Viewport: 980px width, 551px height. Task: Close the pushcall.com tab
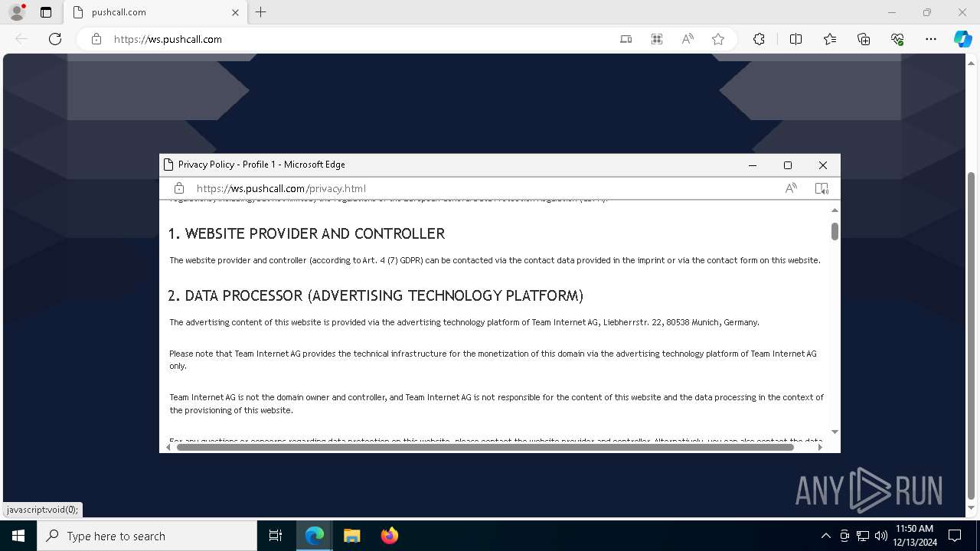point(235,12)
